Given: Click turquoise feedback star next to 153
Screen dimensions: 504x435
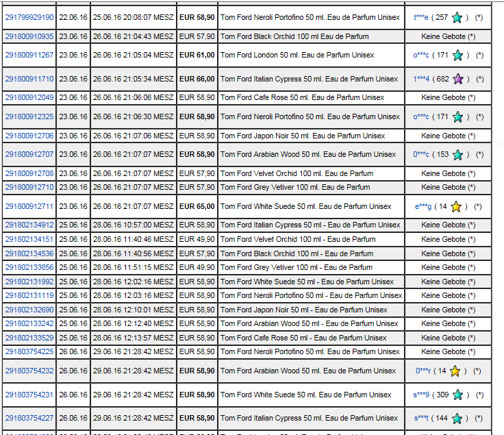Looking at the screenshot, I should click(457, 155).
